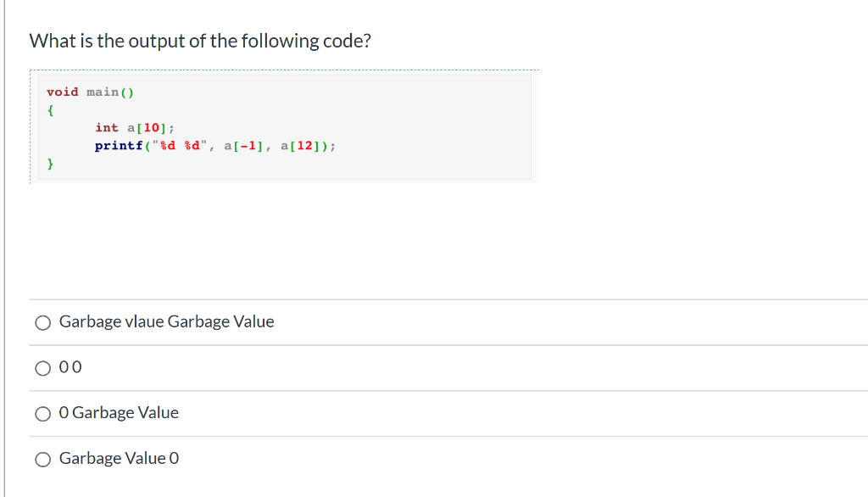
Task: Click the "Garbage vlaue Garbage Value" answer text
Action: [166, 322]
